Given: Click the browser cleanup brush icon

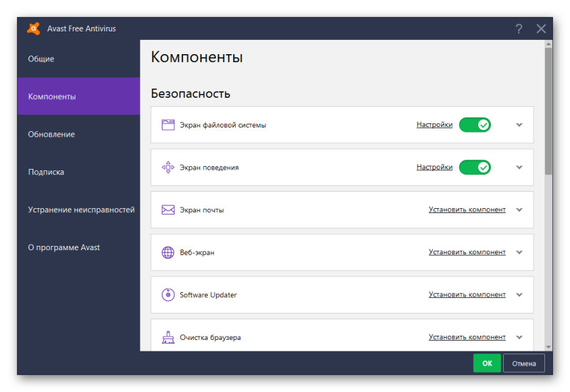Looking at the screenshot, I should [168, 337].
